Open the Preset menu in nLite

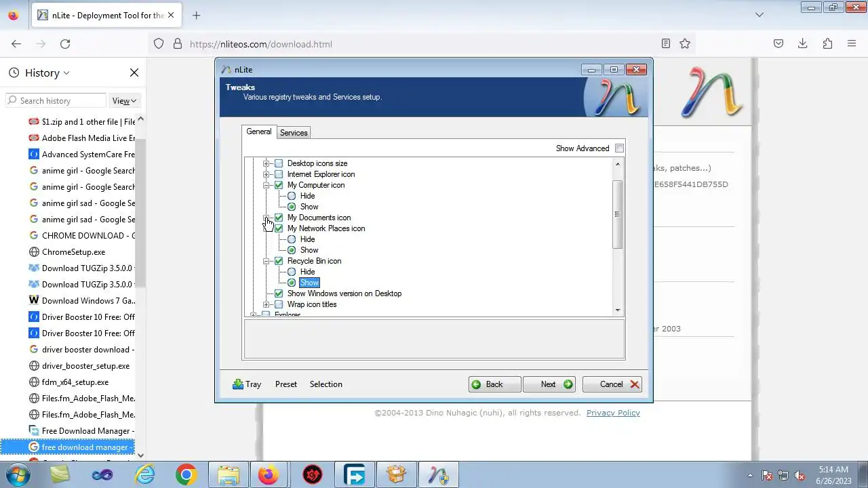[x=286, y=384]
